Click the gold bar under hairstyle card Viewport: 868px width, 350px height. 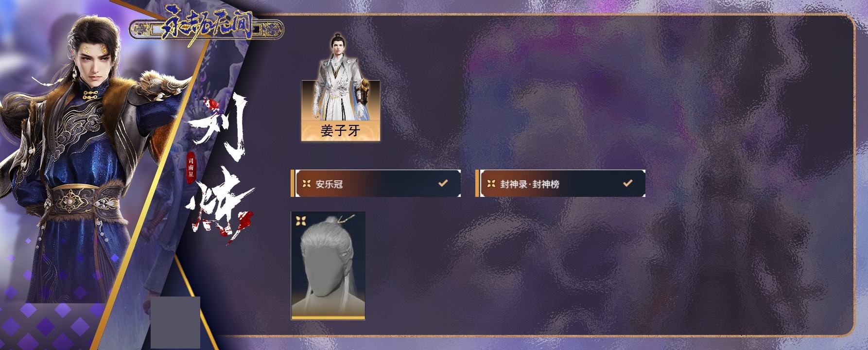[x=328, y=317]
